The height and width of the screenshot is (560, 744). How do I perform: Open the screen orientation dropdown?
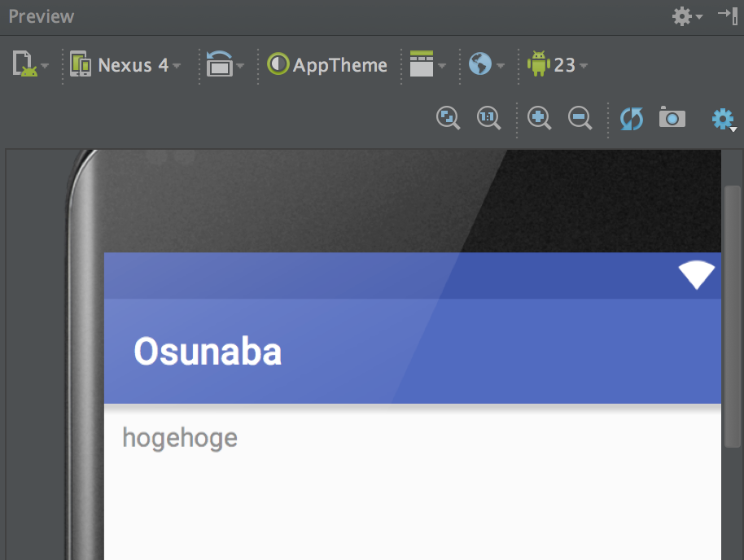(225, 64)
